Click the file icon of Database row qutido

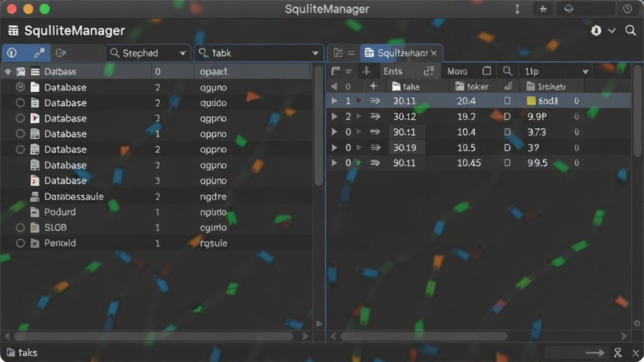[35, 102]
